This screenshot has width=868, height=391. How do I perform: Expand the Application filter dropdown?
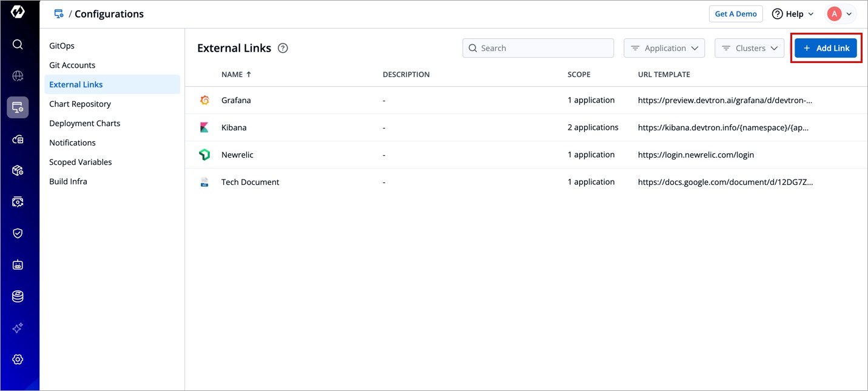click(x=664, y=48)
